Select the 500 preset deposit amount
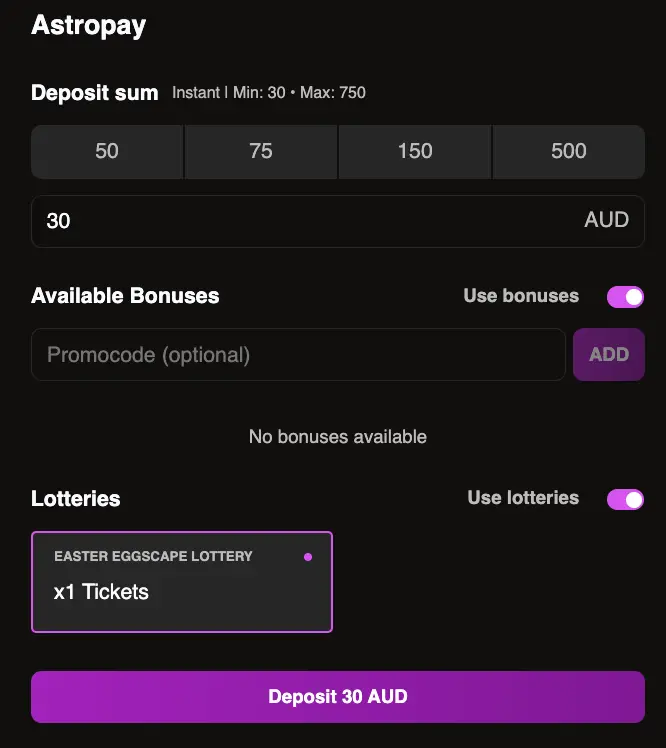The image size is (666, 748). (569, 152)
